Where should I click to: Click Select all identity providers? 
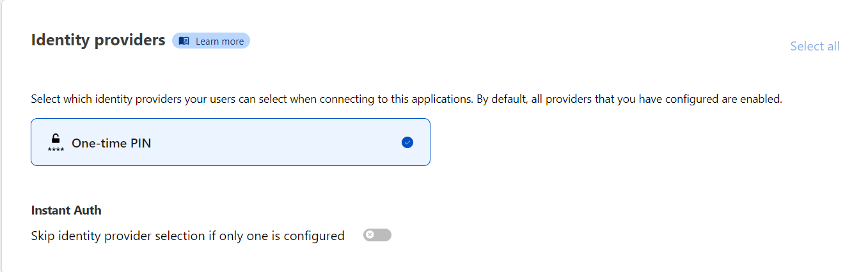pos(814,46)
